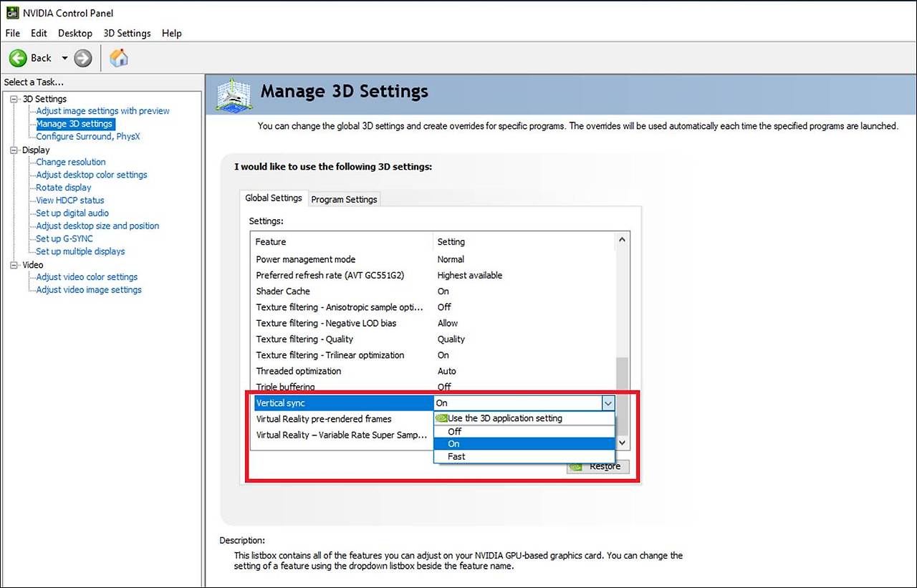Select Texture filtering - Negative LOD bias row
This screenshot has width=917, height=588.
[x=433, y=323]
